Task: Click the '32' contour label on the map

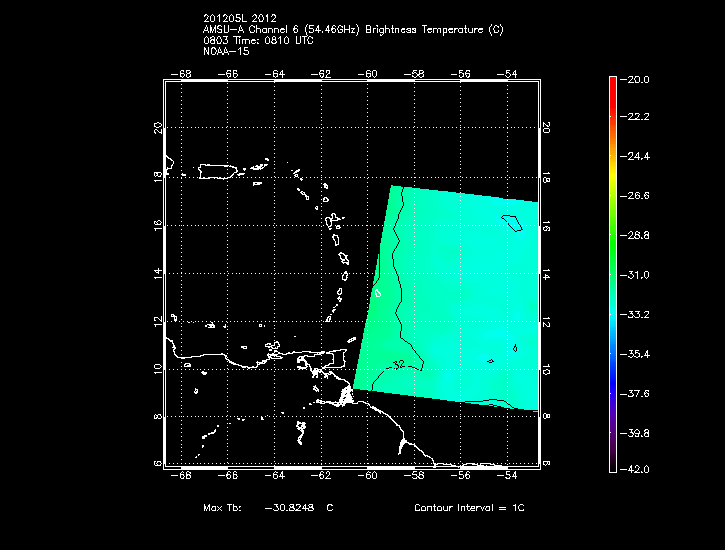Action: pyautogui.click(x=400, y=365)
